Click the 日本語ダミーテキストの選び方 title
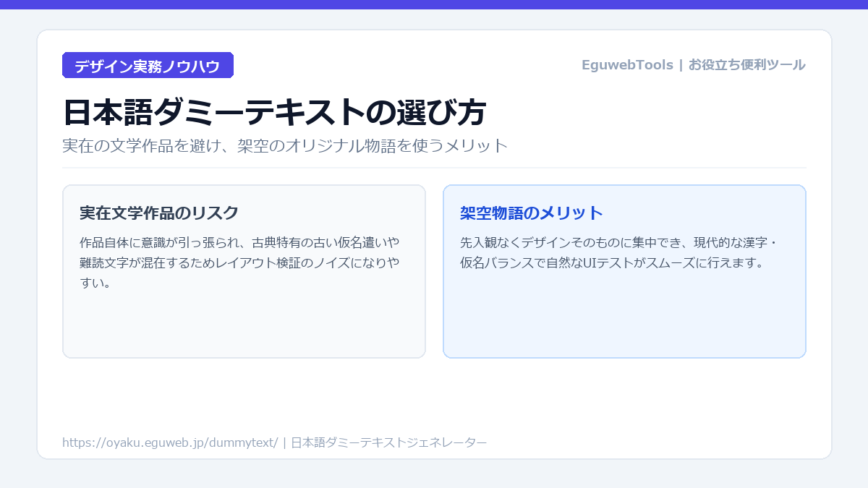The width and height of the screenshot is (868, 488). point(274,112)
